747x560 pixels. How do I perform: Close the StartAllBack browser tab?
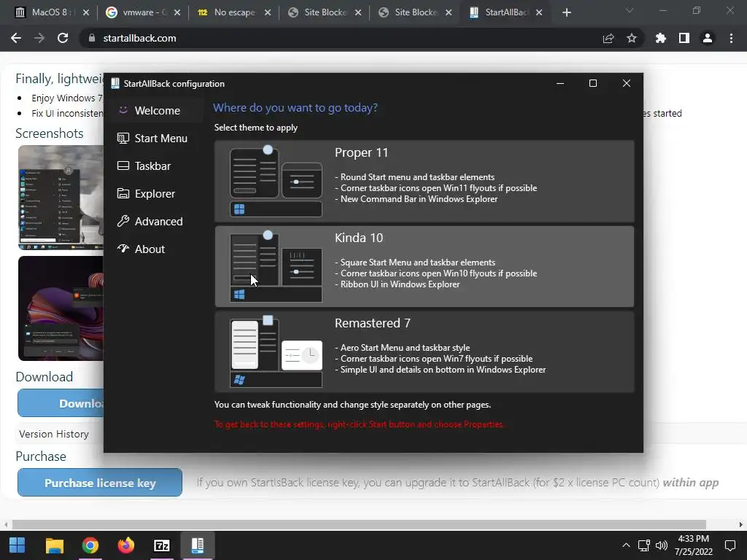click(539, 13)
